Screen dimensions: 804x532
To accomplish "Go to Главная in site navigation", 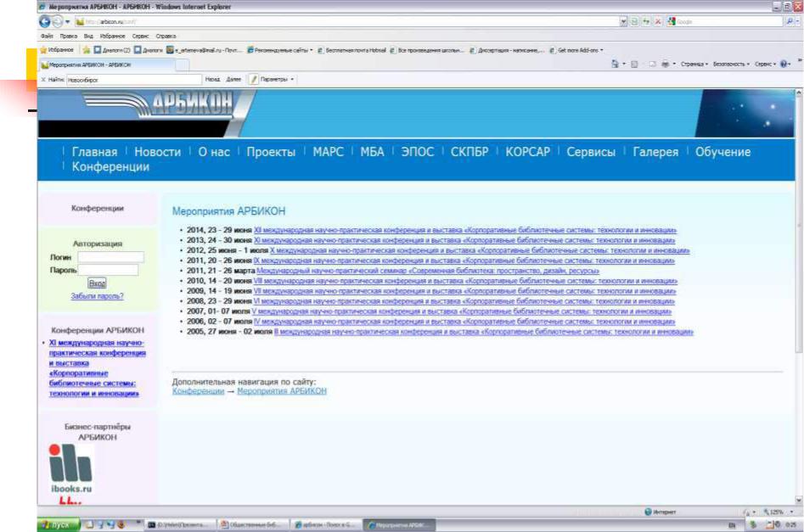I will 94,152.
